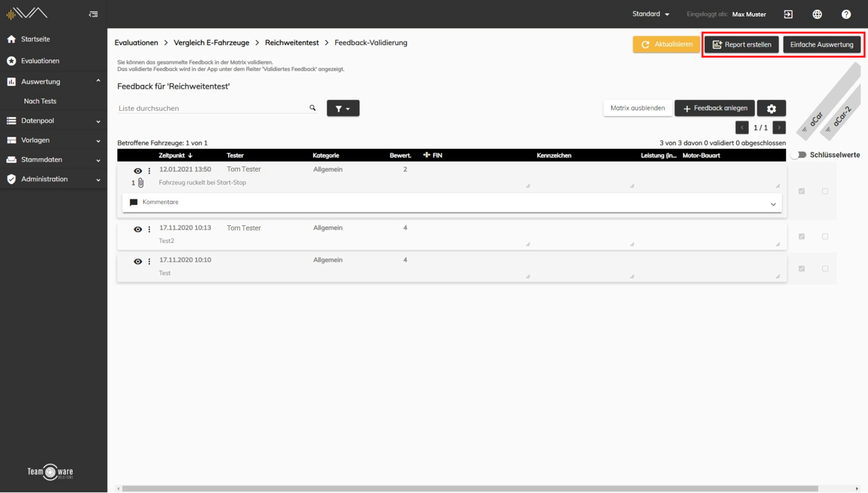
Task: Click the Evaluationen star icon
Action: tap(11, 61)
